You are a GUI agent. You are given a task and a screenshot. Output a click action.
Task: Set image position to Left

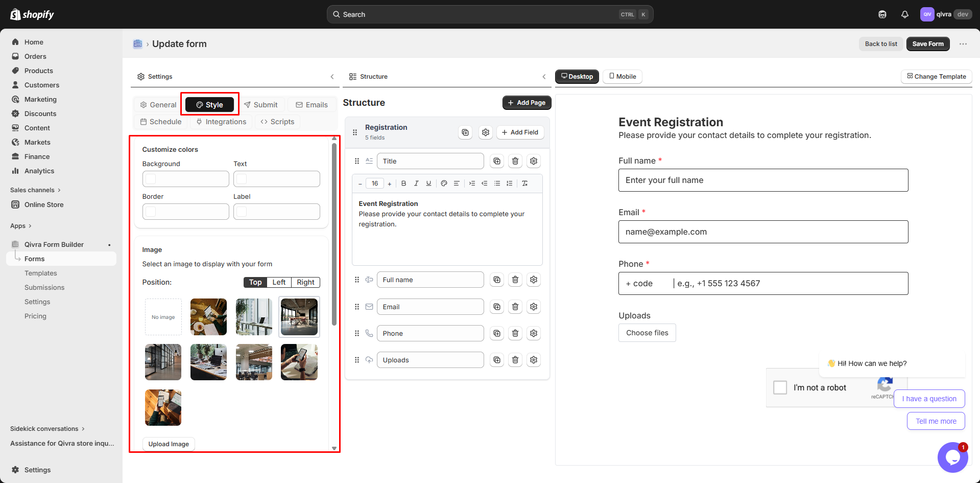[279, 282]
